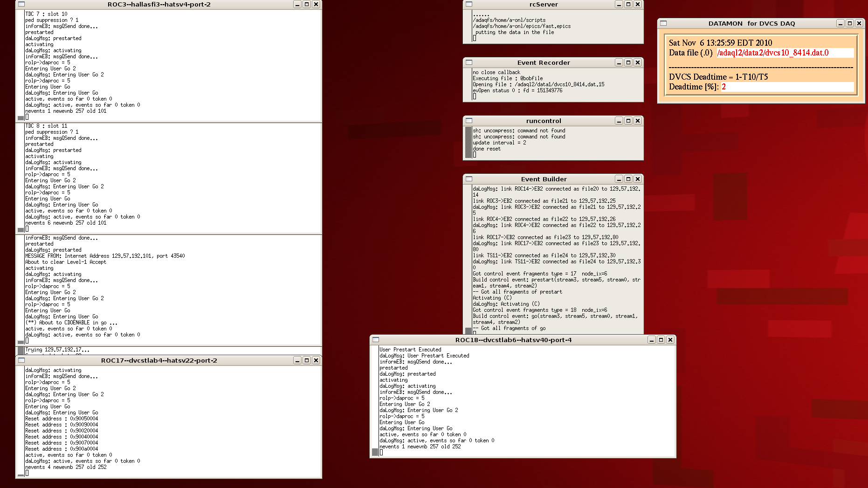This screenshot has width=868, height=488.
Task: Click 'putting the data in the file' in rcServer
Action: coord(515,32)
